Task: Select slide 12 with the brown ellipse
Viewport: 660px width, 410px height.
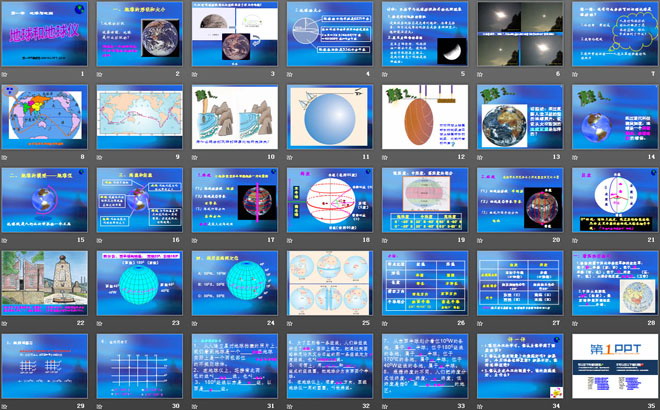Action: coord(425,117)
